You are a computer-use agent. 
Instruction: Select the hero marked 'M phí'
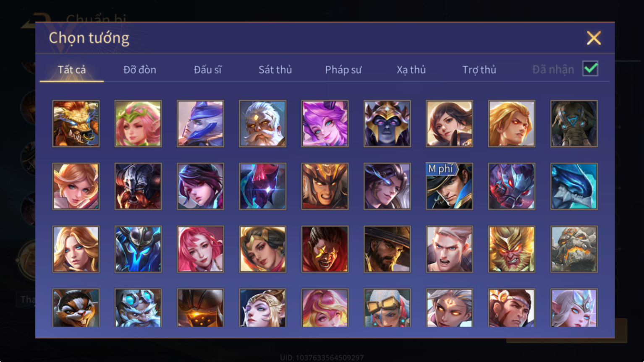point(449,186)
